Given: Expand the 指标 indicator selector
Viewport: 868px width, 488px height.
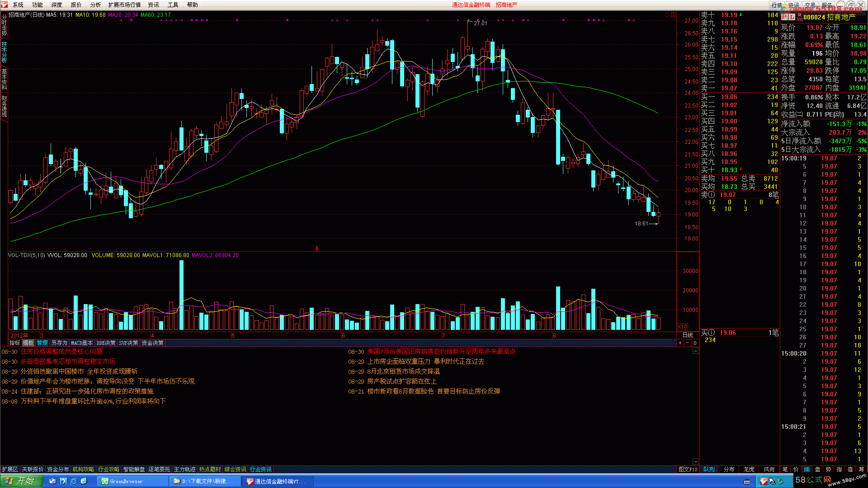Looking at the screenshot, I should tap(14, 343).
